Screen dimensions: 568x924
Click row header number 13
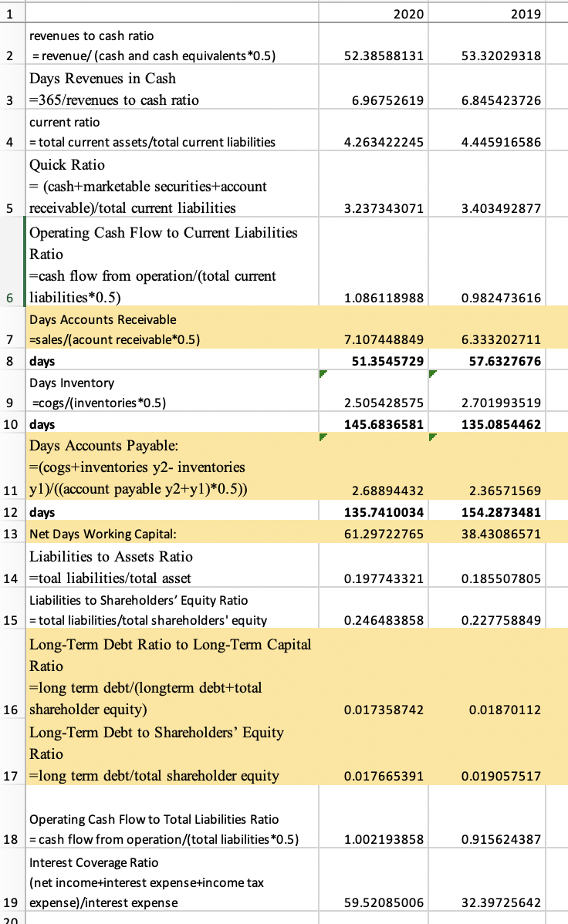[12, 532]
